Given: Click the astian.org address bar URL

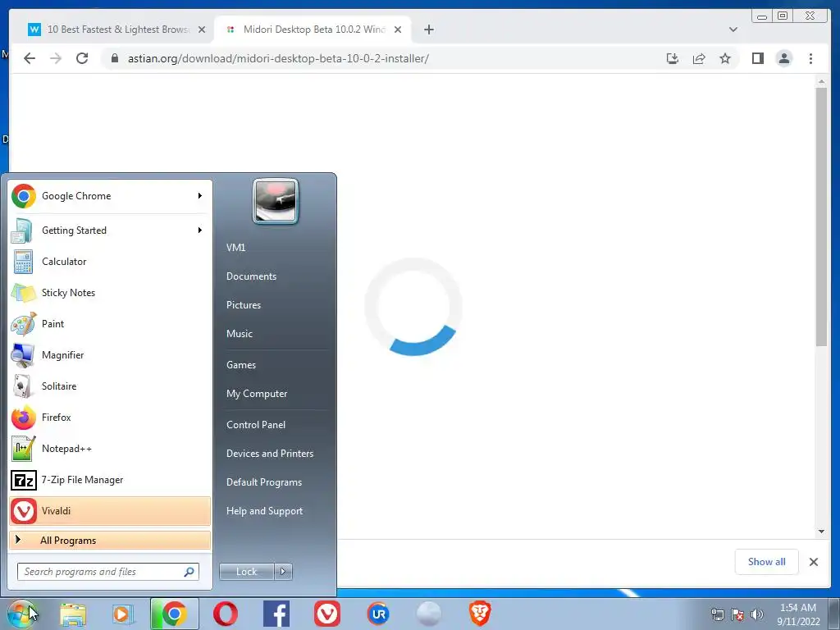Looking at the screenshot, I should pyautogui.click(x=278, y=58).
